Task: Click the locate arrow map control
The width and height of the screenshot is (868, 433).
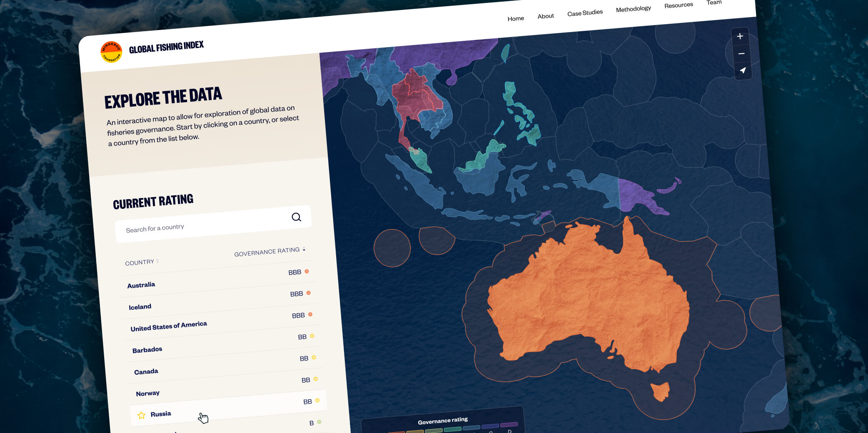Action: 743,70
